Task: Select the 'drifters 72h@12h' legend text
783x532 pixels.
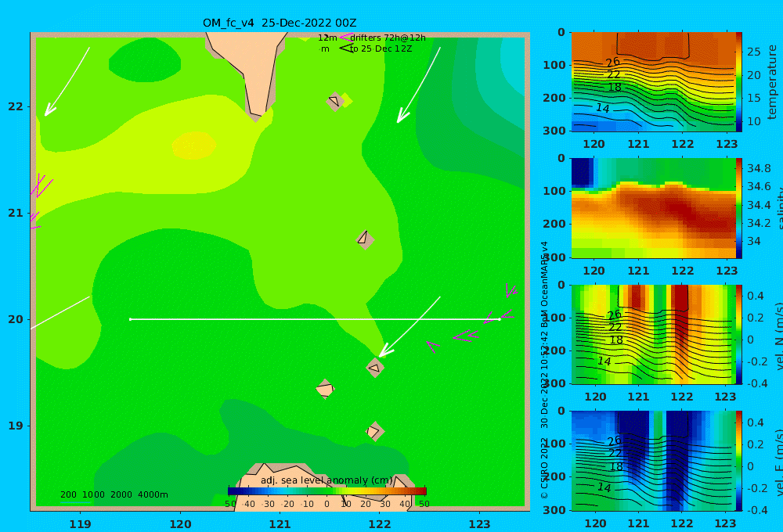Action: pyautogui.click(x=388, y=38)
